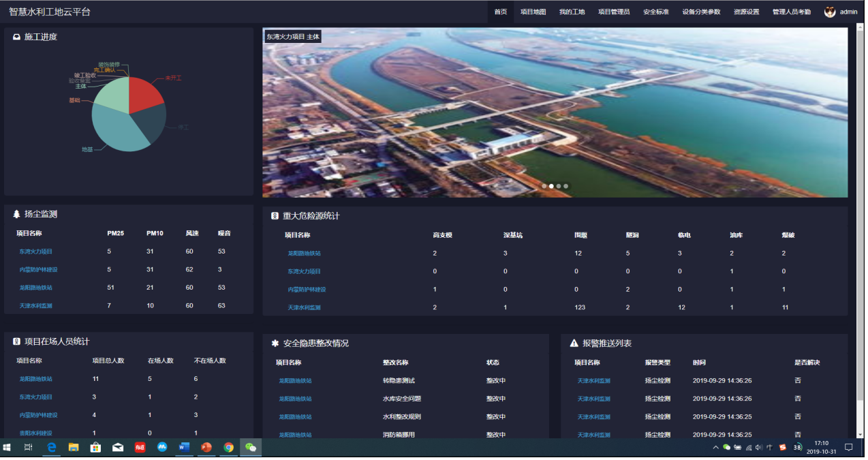Click the Sogou input method tray icon

pos(782,448)
